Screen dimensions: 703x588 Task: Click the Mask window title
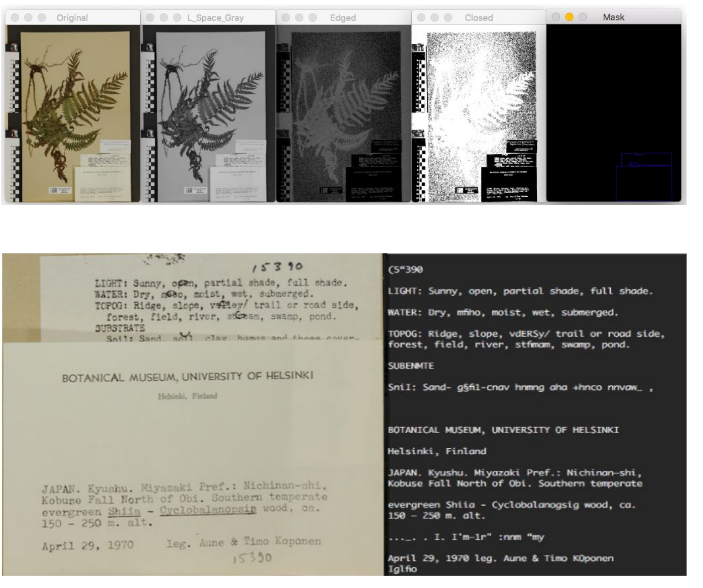(x=614, y=17)
